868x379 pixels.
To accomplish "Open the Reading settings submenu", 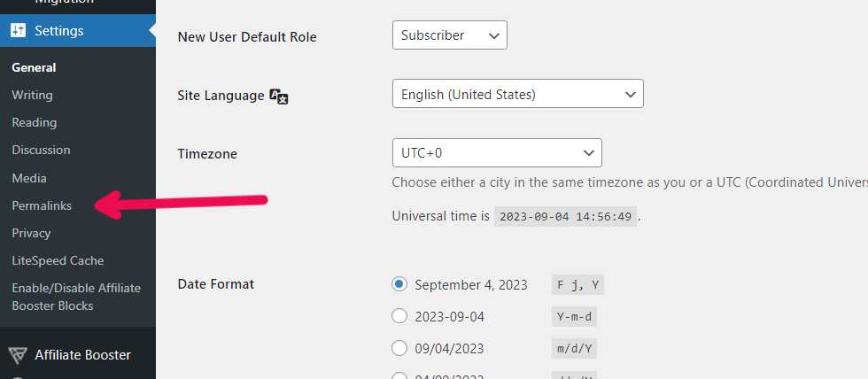I will tap(34, 122).
